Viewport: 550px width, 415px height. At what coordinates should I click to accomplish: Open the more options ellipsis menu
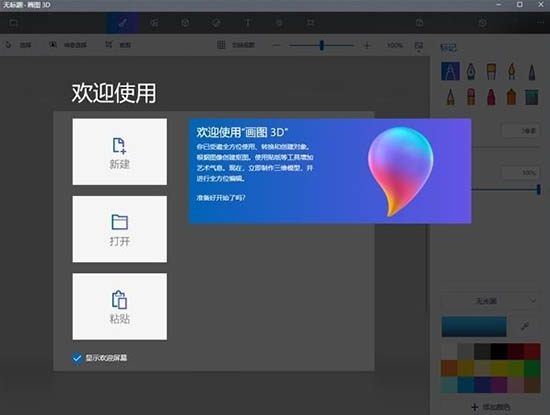(x=540, y=22)
